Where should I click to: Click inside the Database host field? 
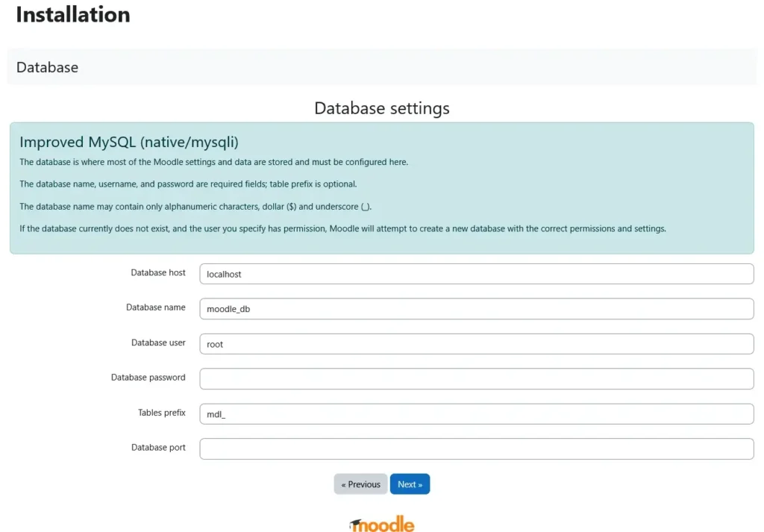coord(476,274)
